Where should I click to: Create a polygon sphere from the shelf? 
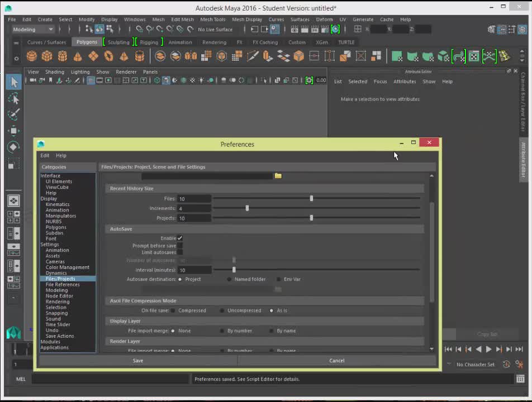(31, 56)
